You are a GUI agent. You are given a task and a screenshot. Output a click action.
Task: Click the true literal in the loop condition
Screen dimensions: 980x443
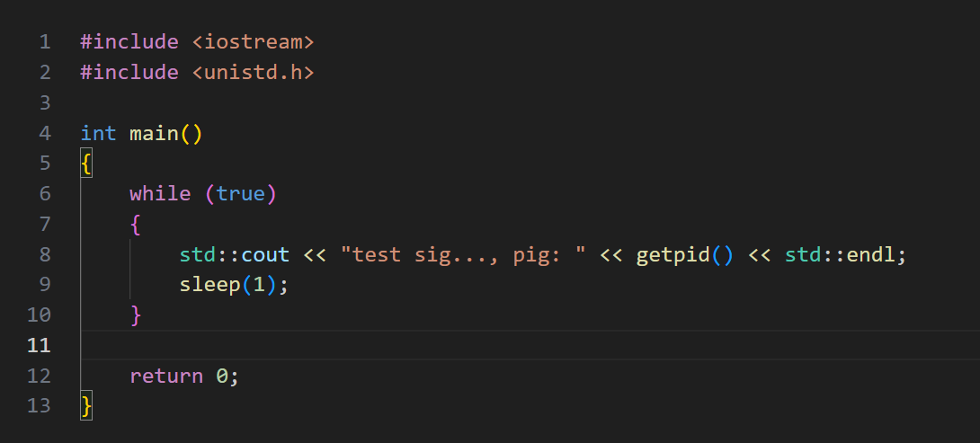pos(241,194)
